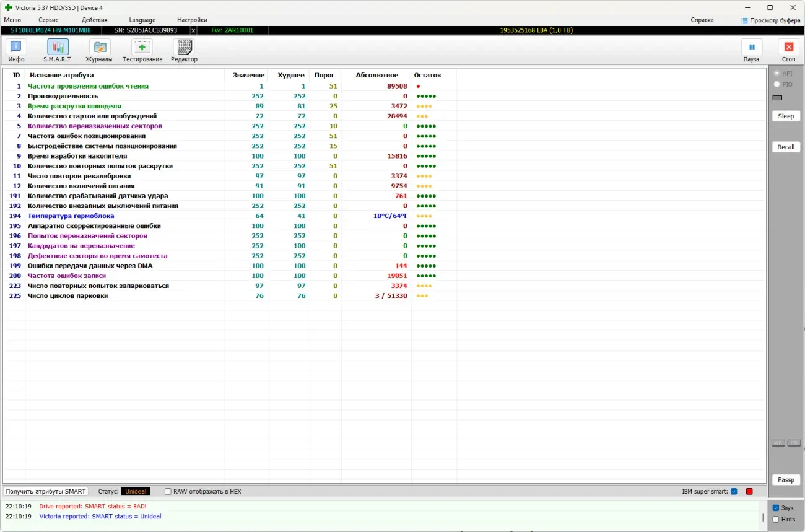Switch to the Тестирование surface test
Image resolution: width=805 pixels, height=532 pixels.
click(142, 48)
